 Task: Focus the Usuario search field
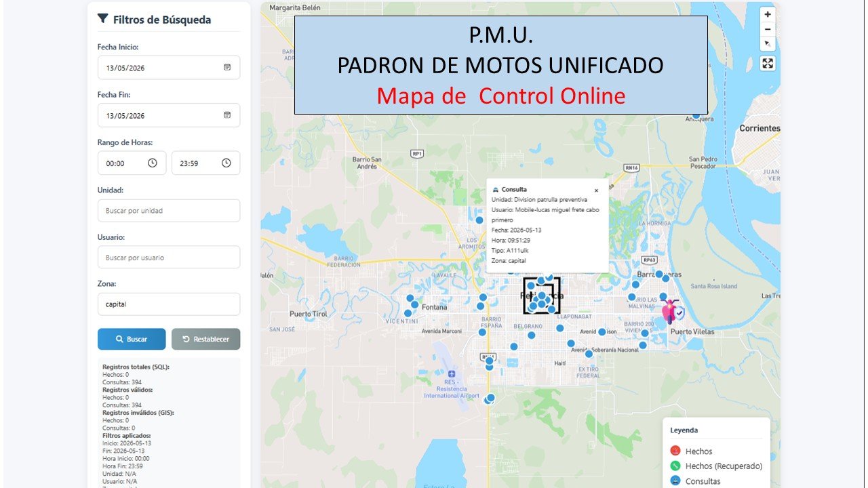pyautogui.click(x=169, y=258)
